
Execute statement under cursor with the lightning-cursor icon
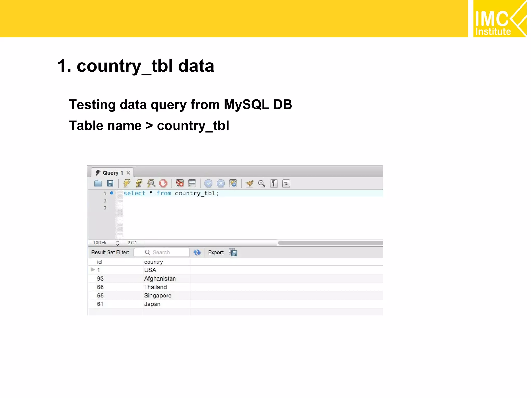tap(139, 183)
